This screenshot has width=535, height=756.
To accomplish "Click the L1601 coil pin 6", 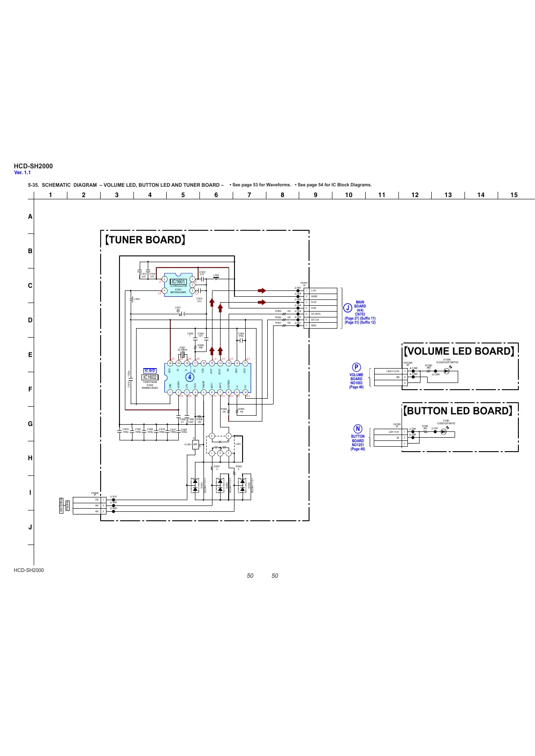I will click(x=212, y=436).
